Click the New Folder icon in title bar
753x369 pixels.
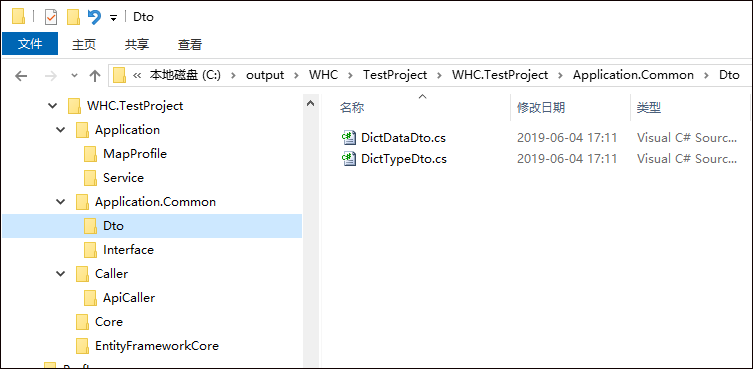73,17
